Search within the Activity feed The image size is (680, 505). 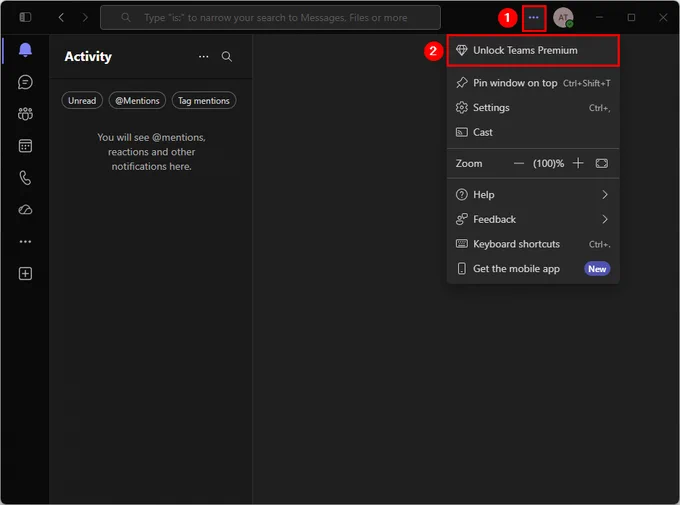pos(227,56)
